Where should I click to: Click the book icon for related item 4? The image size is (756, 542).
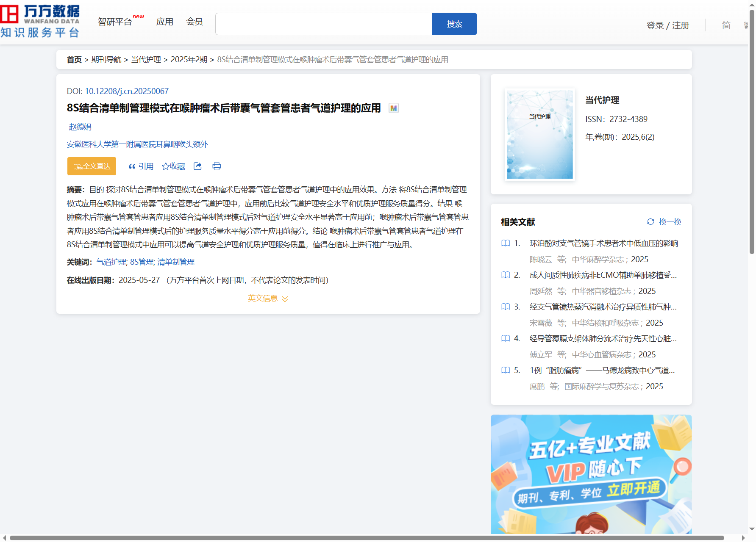[506, 338]
